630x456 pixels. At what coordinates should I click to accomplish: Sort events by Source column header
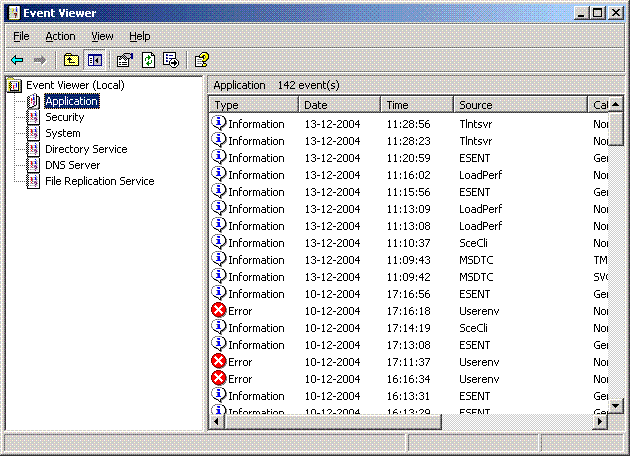click(x=520, y=105)
